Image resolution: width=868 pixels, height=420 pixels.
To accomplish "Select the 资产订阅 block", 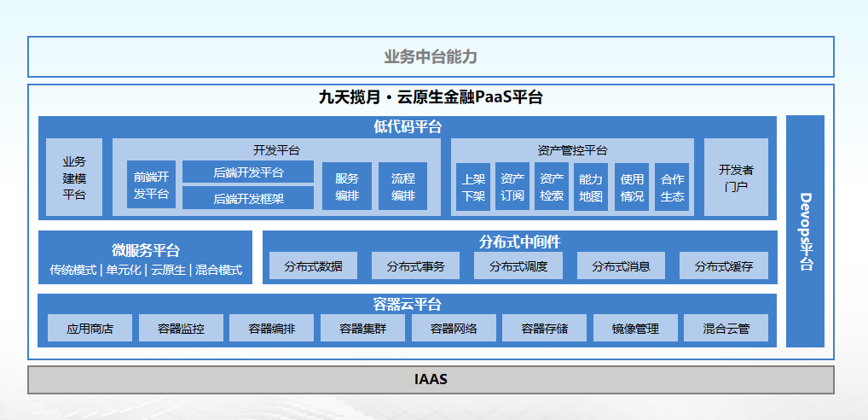I will 512,187.
